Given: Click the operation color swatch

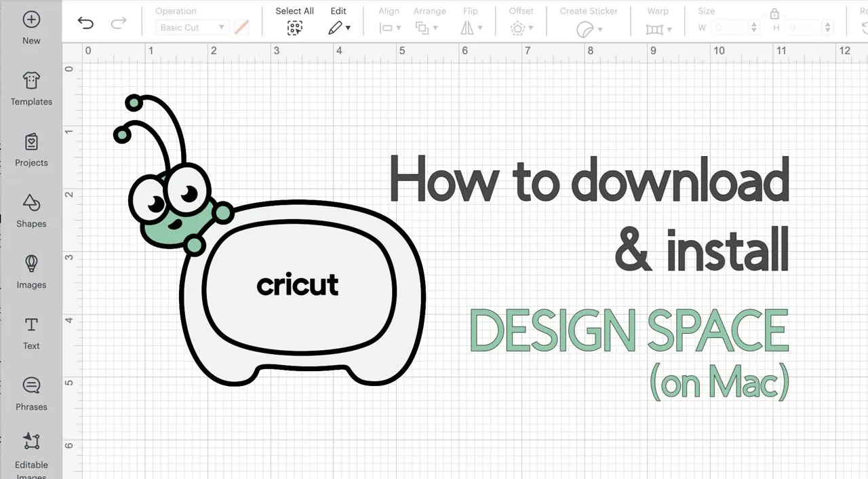Looking at the screenshot, I should pyautogui.click(x=242, y=27).
